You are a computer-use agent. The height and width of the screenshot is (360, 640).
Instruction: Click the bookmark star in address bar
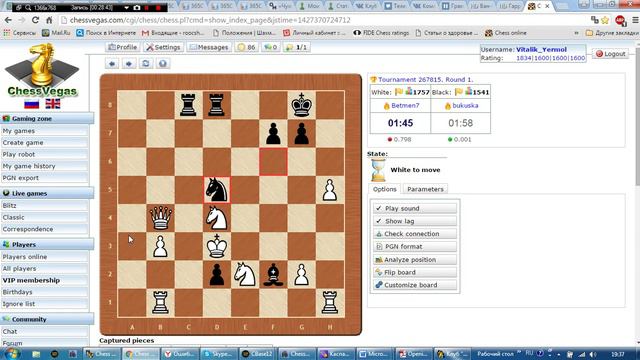(x=605, y=20)
